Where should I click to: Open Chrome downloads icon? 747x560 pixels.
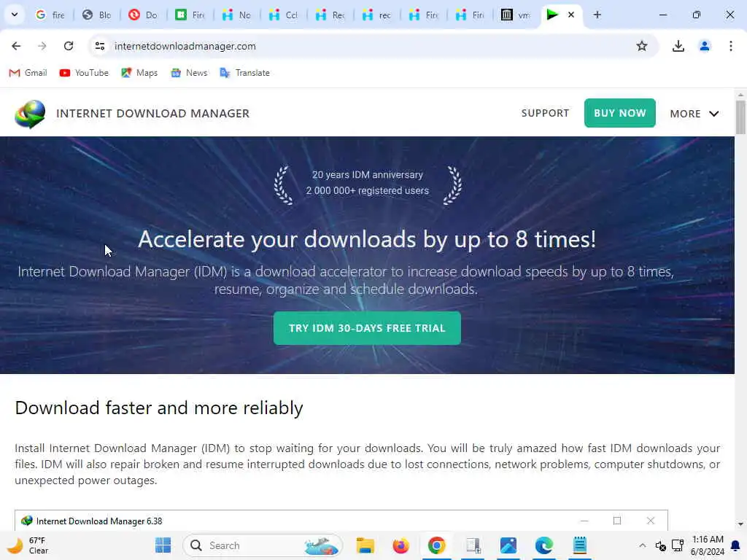[x=678, y=46]
